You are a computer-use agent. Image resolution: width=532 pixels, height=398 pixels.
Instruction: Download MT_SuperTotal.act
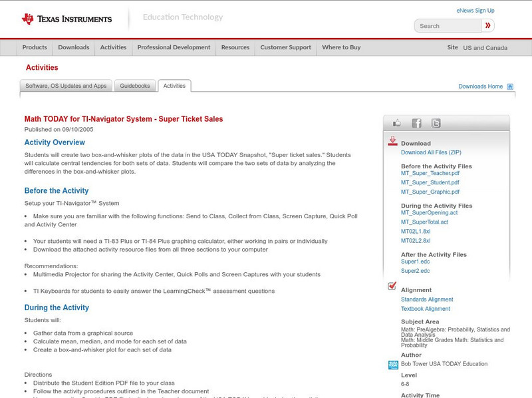(424, 222)
